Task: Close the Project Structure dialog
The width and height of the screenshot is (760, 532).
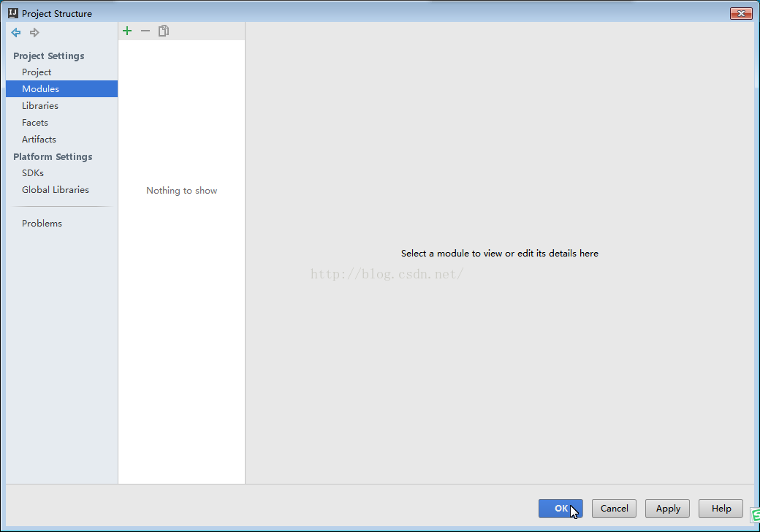Action: point(741,14)
